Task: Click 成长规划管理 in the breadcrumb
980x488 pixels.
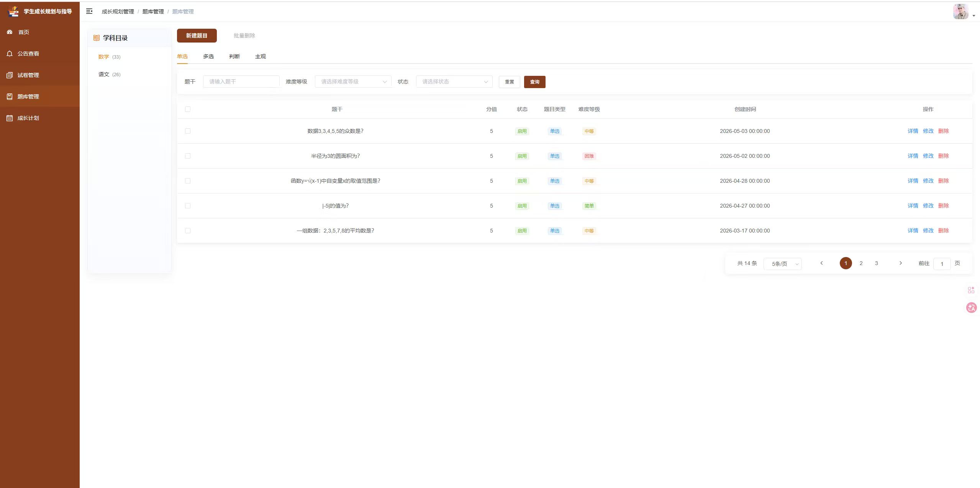Action: click(118, 11)
